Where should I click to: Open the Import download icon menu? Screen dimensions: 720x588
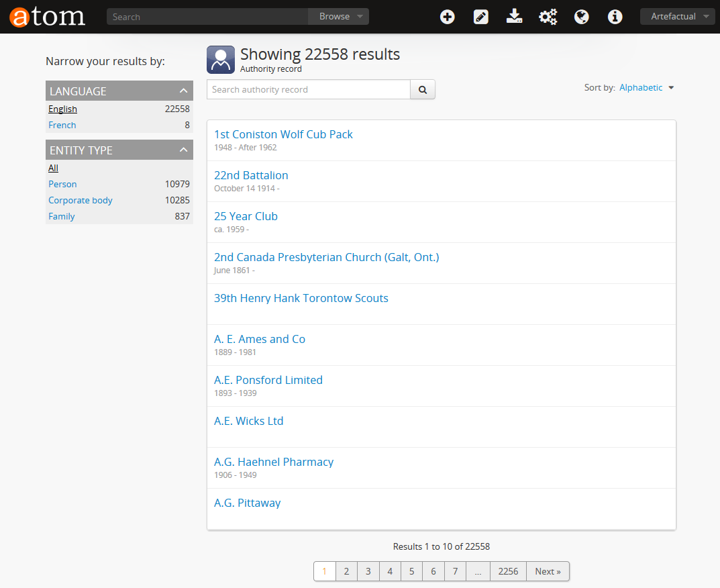(515, 17)
